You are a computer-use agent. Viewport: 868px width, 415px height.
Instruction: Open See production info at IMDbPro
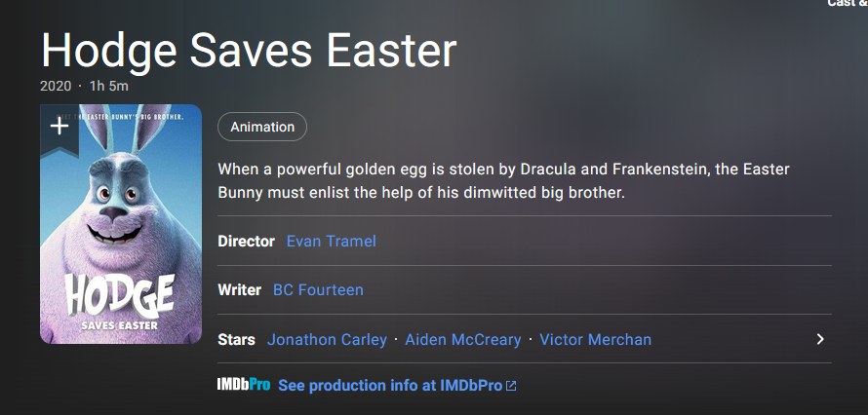[390, 386]
